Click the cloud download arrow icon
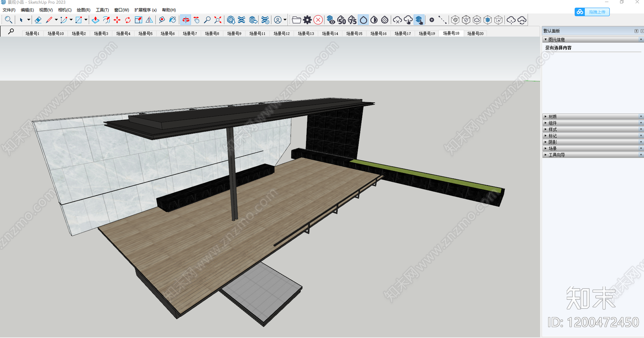The width and height of the screenshot is (644, 338). 408,20
